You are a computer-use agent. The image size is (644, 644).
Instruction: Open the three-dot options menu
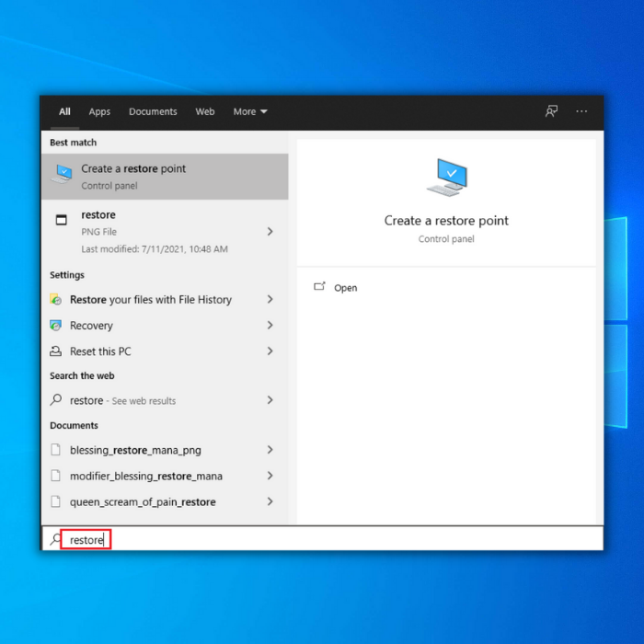point(581,111)
